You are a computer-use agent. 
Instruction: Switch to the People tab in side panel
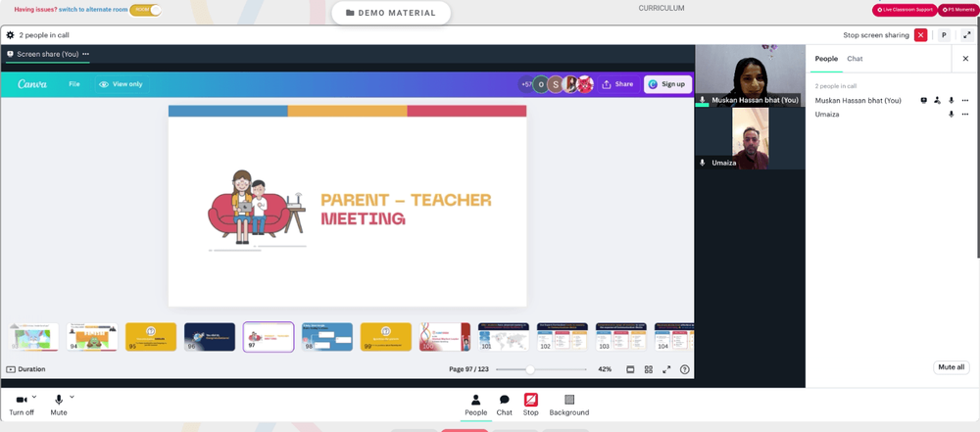click(x=825, y=59)
